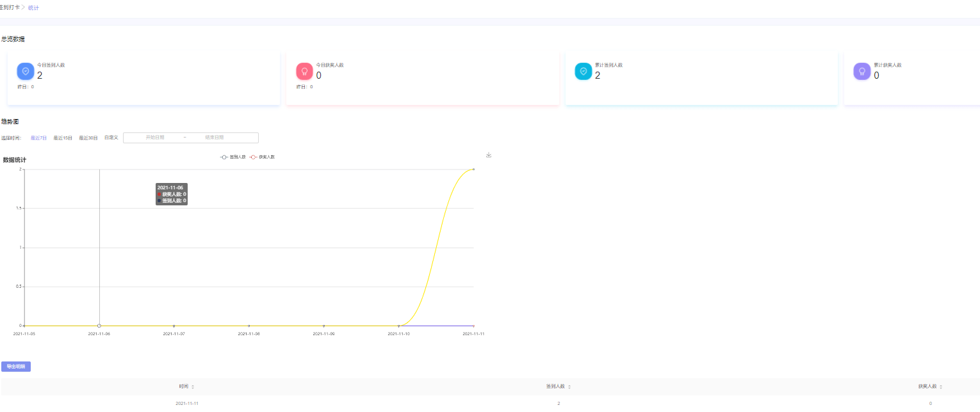Toggle the 签到人数 series in chart legend
Viewport: 980px width, 412px height.
(233, 157)
